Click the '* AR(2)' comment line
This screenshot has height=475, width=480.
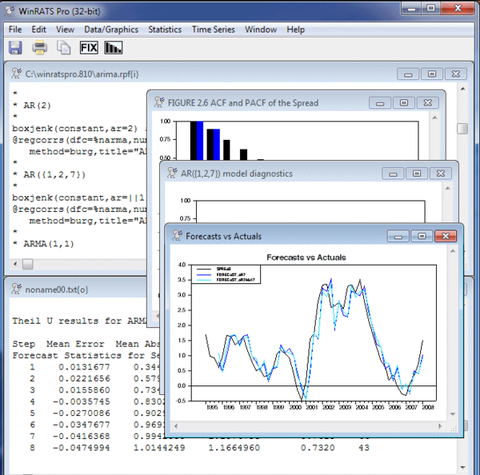point(32,105)
